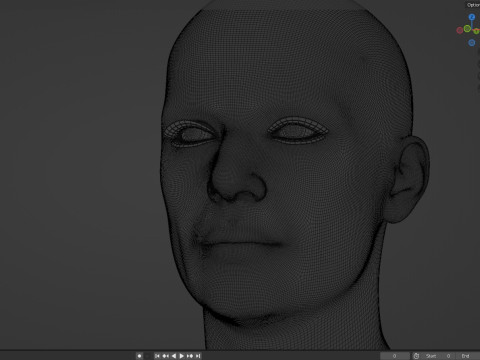Click the Start frame field
This screenshot has width=480, height=360.
438,356
